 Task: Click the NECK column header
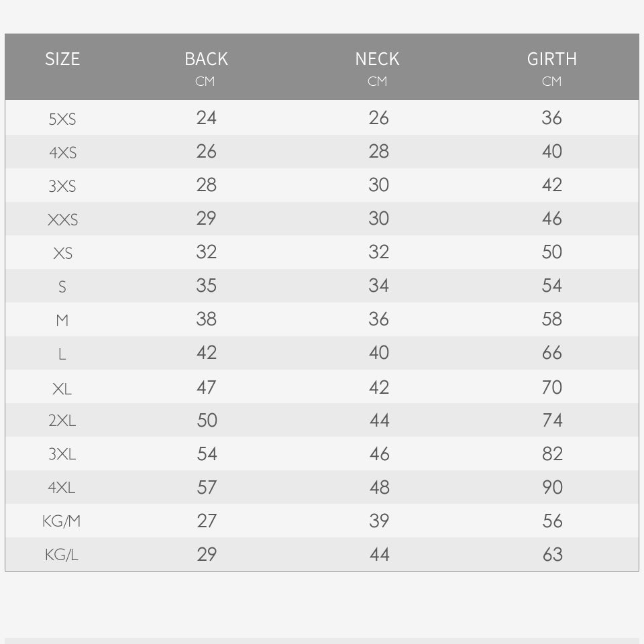coord(377,59)
